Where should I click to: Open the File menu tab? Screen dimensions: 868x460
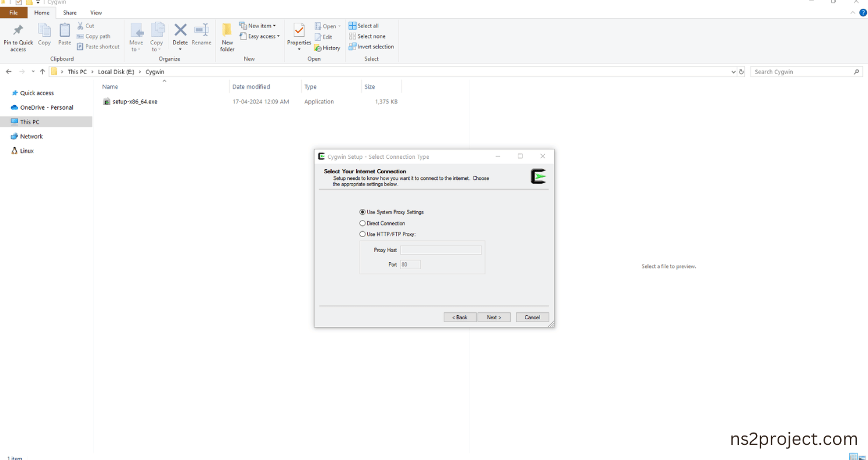[13, 13]
